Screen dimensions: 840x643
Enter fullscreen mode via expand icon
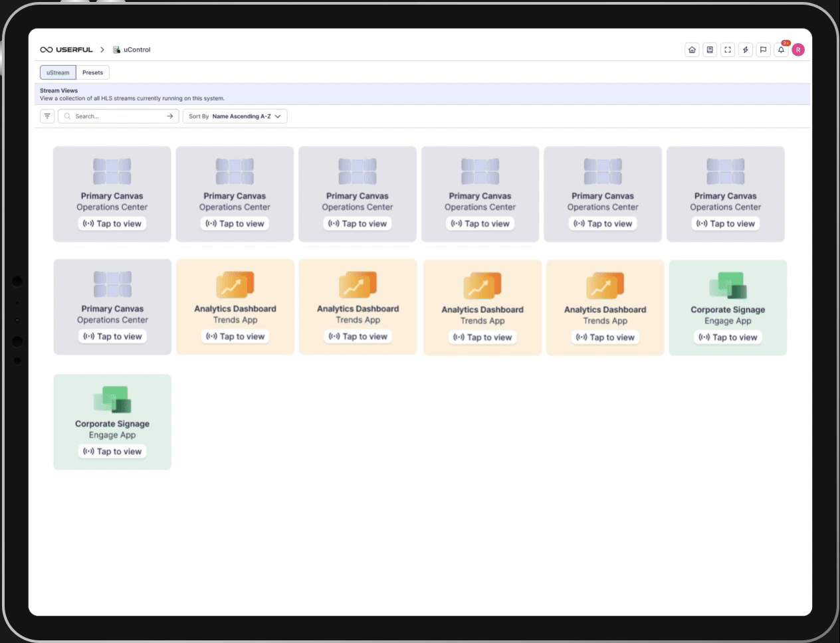728,49
